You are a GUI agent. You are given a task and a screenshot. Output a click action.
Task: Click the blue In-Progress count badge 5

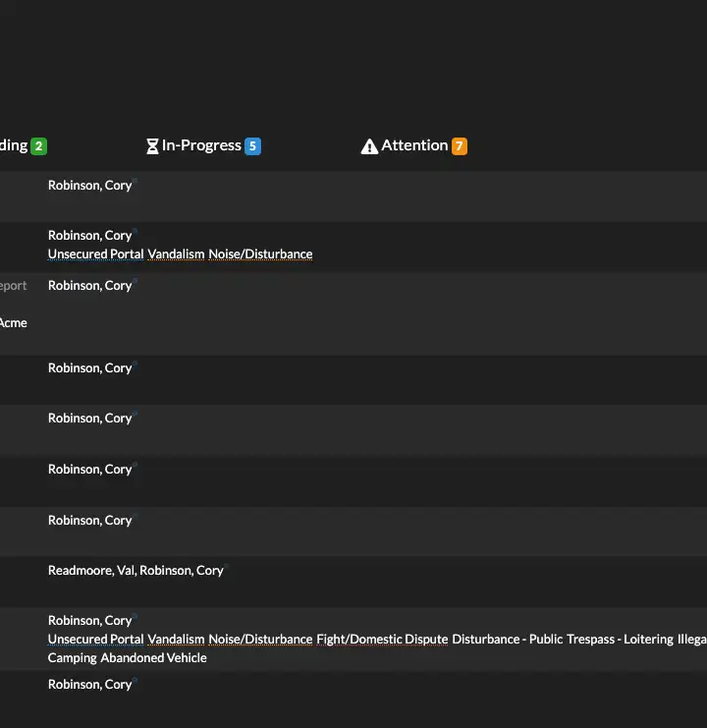(252, 146)
